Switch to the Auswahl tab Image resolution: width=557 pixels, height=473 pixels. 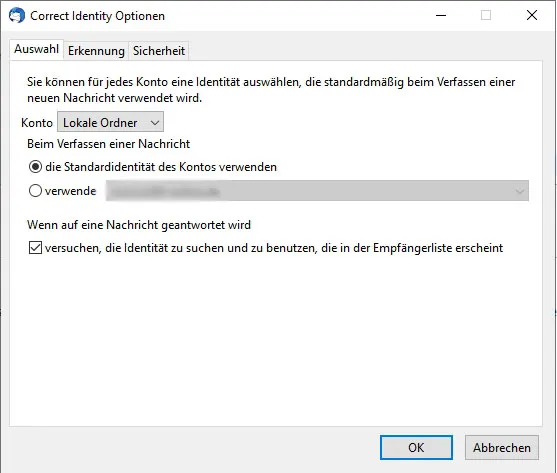tap(37, 49)
